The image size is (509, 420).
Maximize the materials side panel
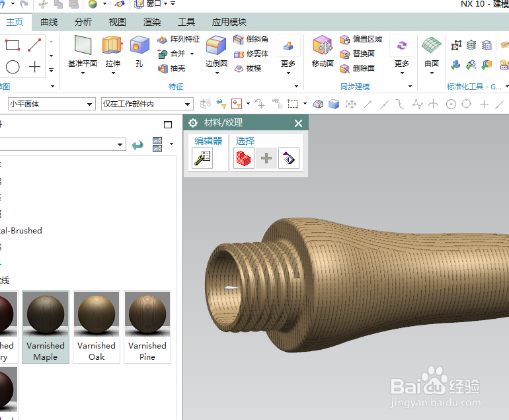click(x=168, y=124)
